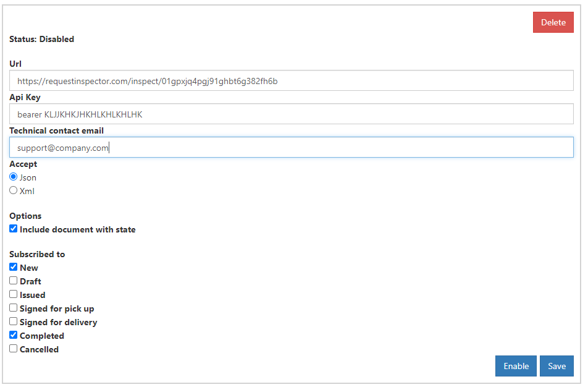Click the Api Key label
588x387 pixels.
[25, 97]
